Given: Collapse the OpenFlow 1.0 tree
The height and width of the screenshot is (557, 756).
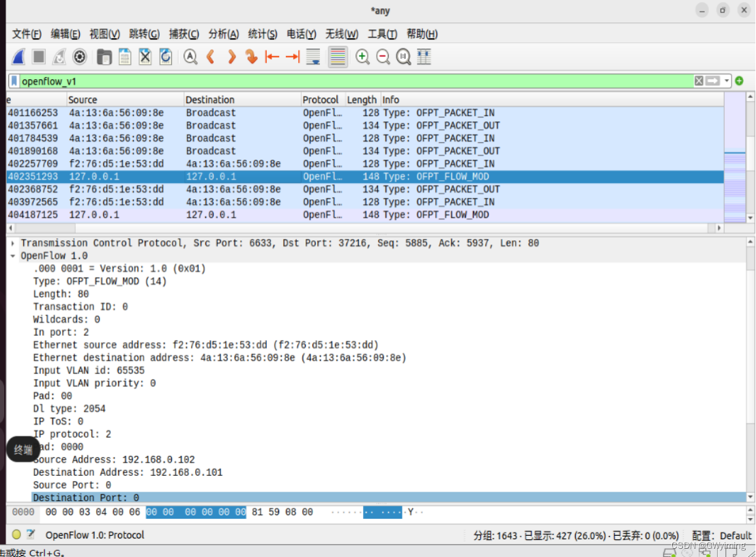Looking at the screenshot, I should tap(13, 255).
